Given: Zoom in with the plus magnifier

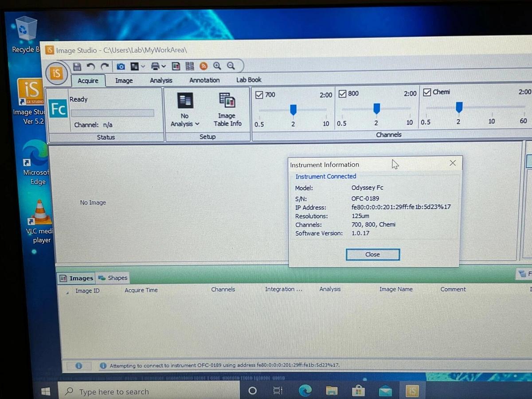Looking at the screenshot, I should coord(217,66).
